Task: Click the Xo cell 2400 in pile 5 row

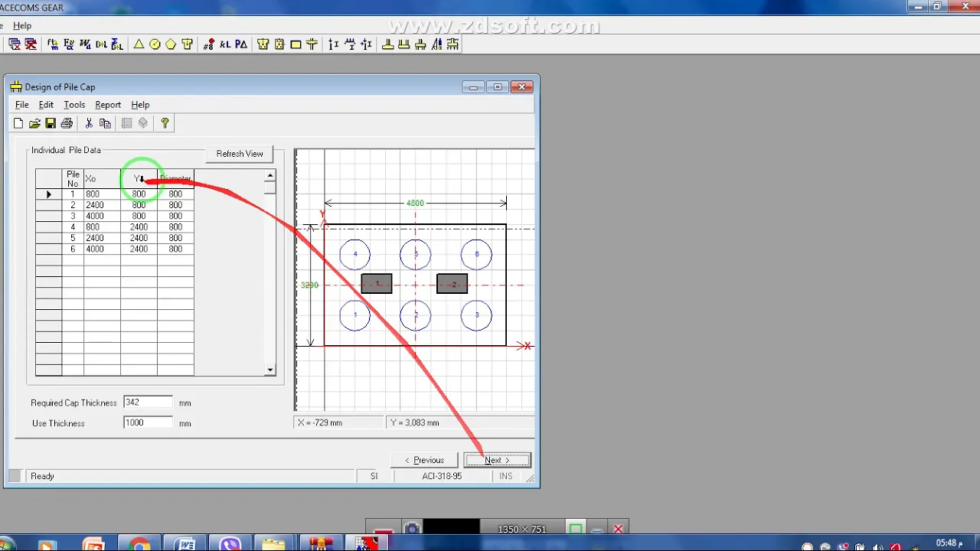Action: tap(102, 238)
